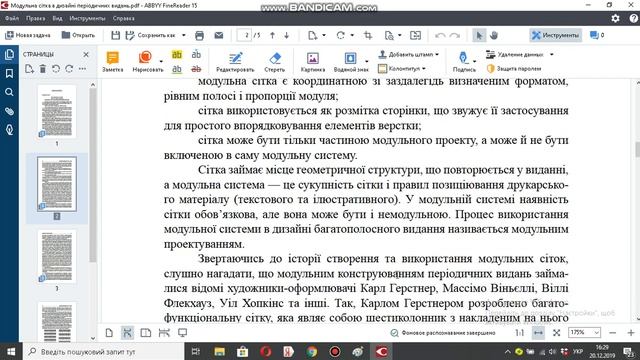
Task: Select the Стереть eraser tool
Action: pos(275,62)
